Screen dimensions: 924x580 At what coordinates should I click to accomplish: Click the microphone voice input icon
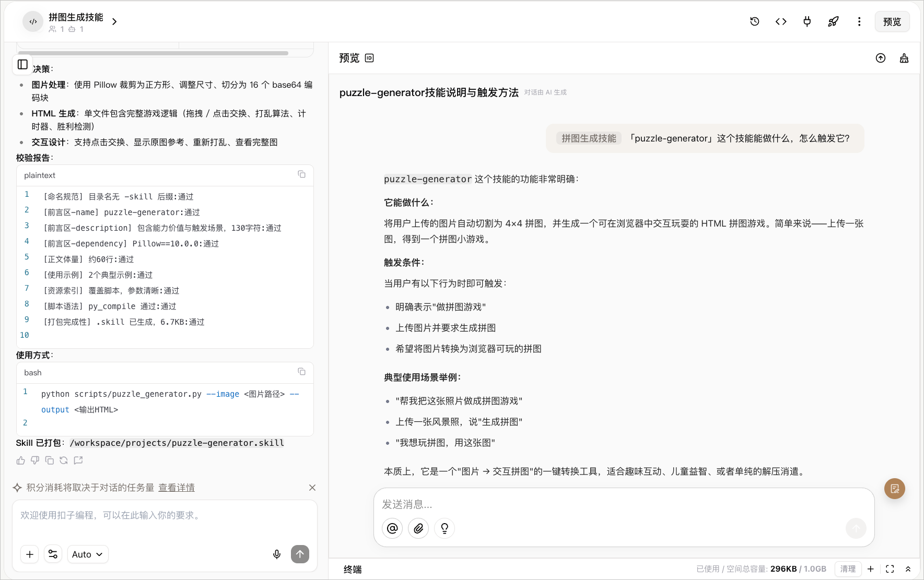(277, 554)
